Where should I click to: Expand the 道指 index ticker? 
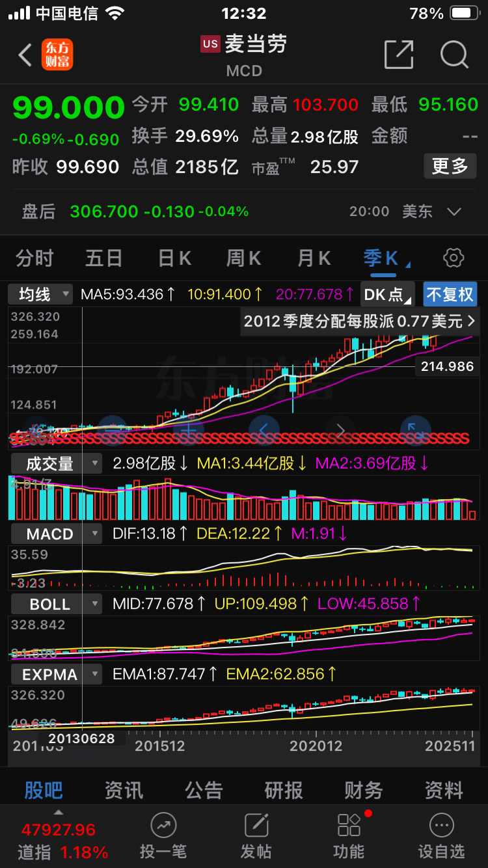pyautogui.click(x=59, y=813)
